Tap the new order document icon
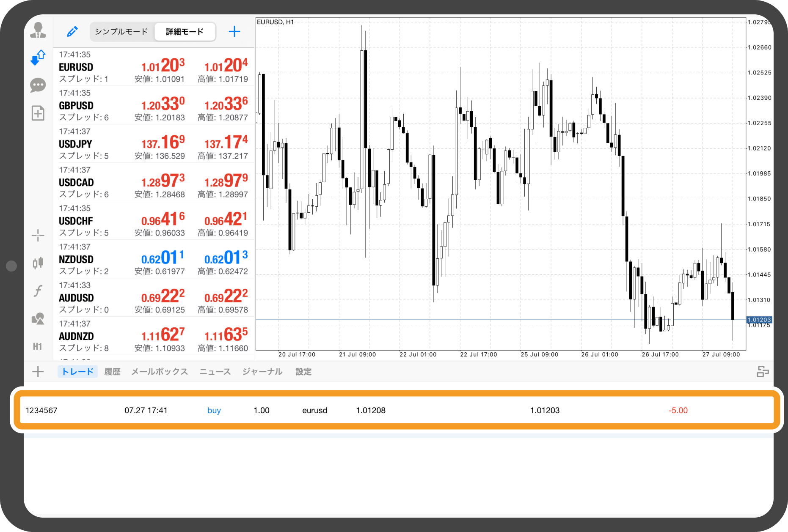The width and height of the screenshot is (788, 532). tap(38, 113)
